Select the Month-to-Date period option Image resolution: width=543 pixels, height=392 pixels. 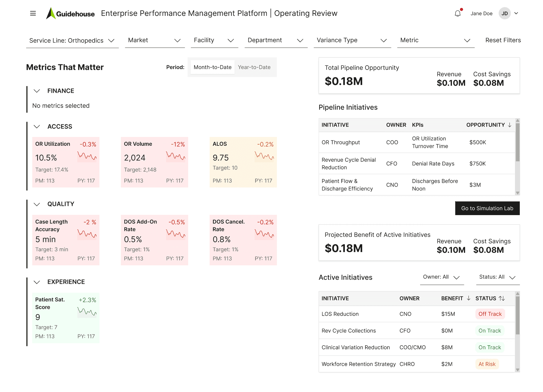click(212, 67)
